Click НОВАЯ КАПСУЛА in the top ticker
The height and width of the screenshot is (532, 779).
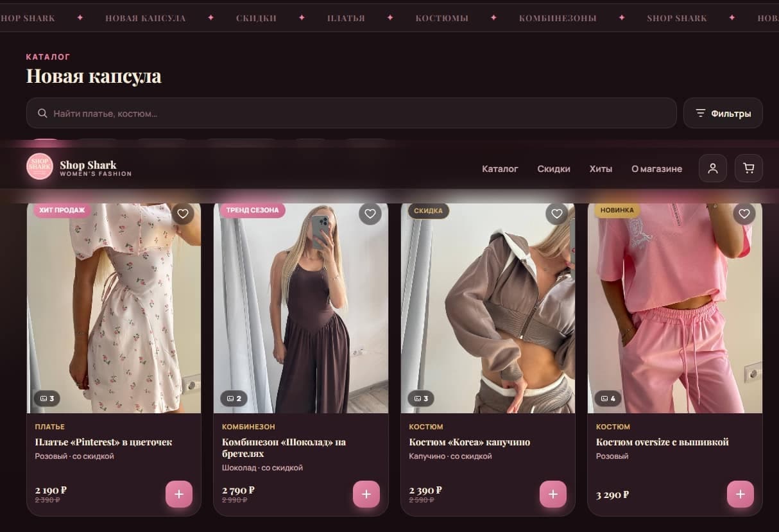pos(146,18)
